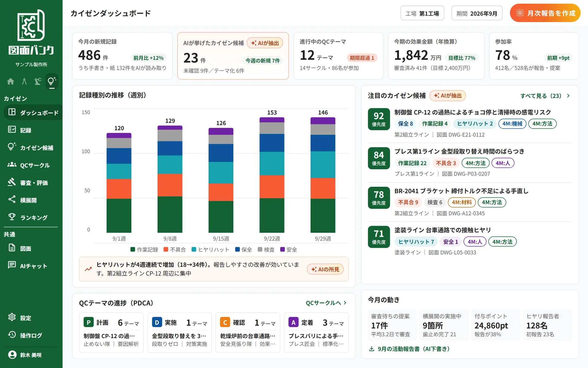The width and height of the screenshot is (588, 368).
Task: Toggle the 作業記録 legend series
Action: click(x=144, y=250)
